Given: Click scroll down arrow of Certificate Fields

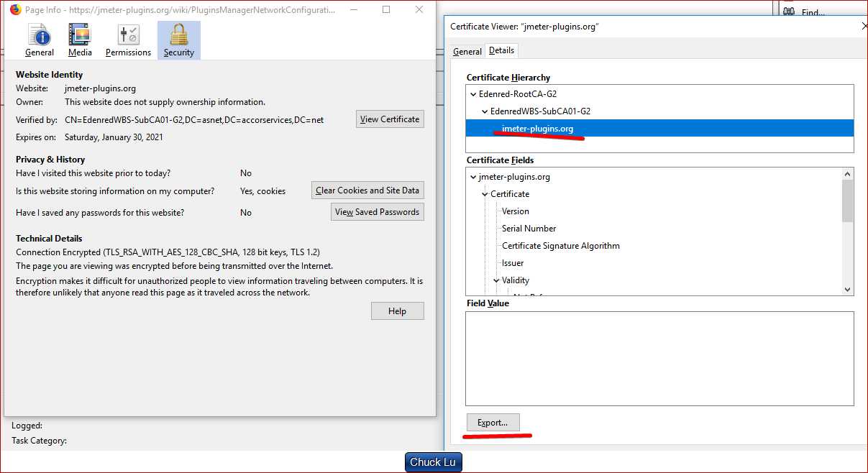Looking at the screenshot, I should pyautogui.click(x=848, y=289).
